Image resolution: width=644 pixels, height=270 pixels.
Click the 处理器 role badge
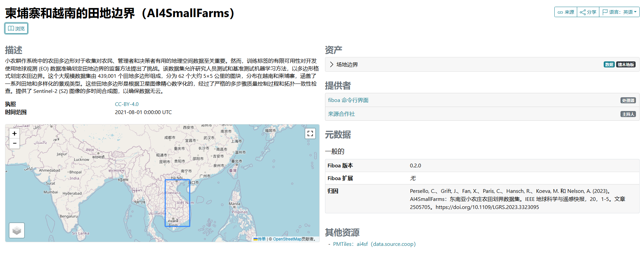[628, 101]
